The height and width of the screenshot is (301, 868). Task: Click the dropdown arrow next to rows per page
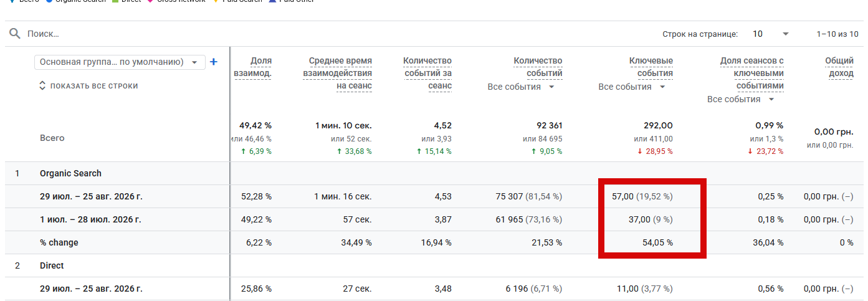pyautogui.click(x=785, y=34)
